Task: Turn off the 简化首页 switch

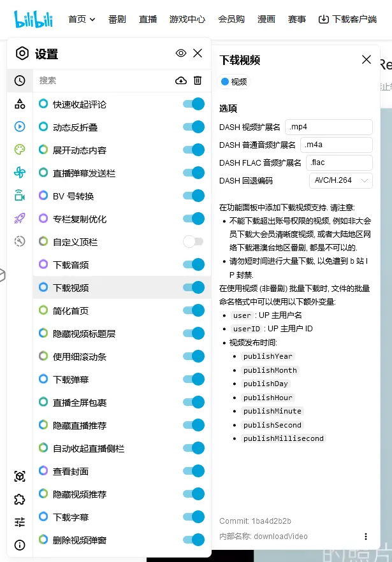Action: point(193,310)
